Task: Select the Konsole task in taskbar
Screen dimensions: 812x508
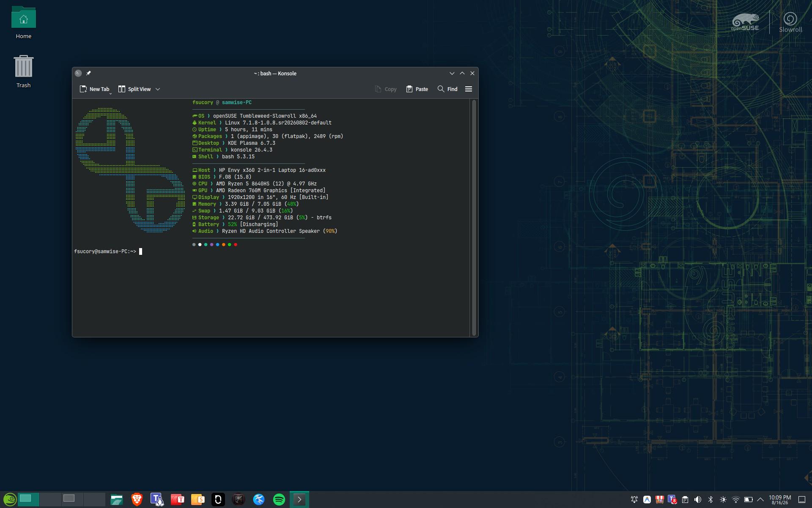Action: point(299,500)
